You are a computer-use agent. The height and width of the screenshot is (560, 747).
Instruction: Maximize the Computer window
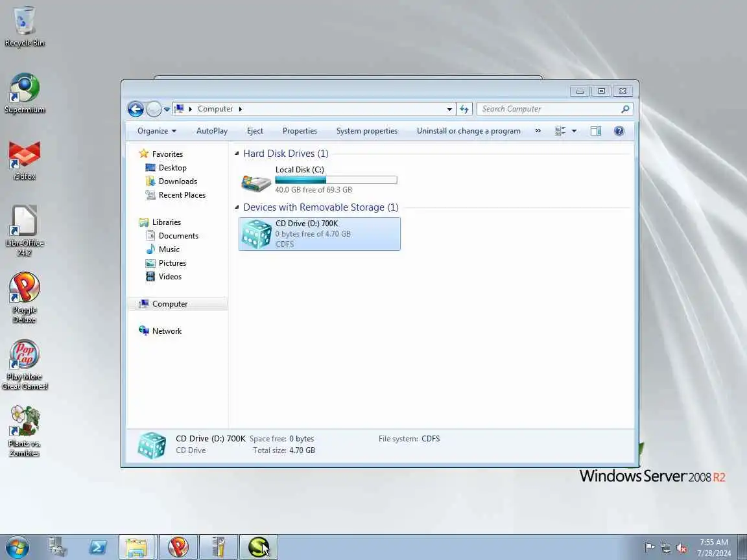click(x=601, y=91)
